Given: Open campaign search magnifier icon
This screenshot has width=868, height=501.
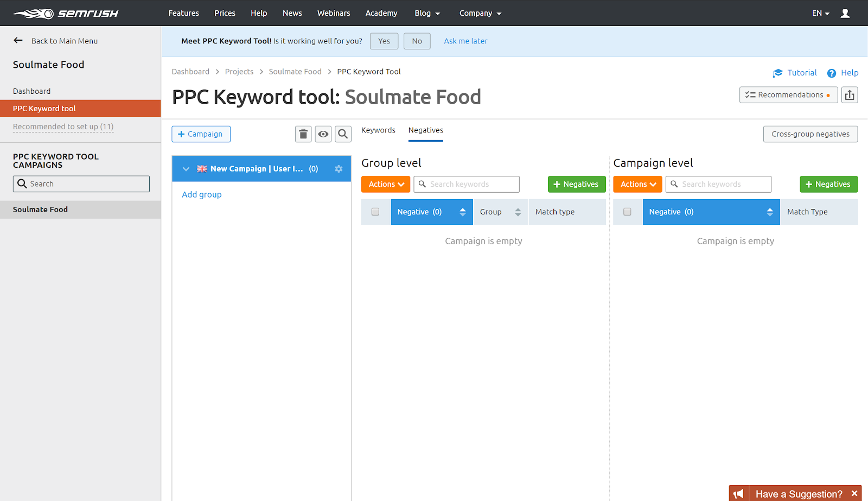Looking at the screenshot, I should 343,134.
